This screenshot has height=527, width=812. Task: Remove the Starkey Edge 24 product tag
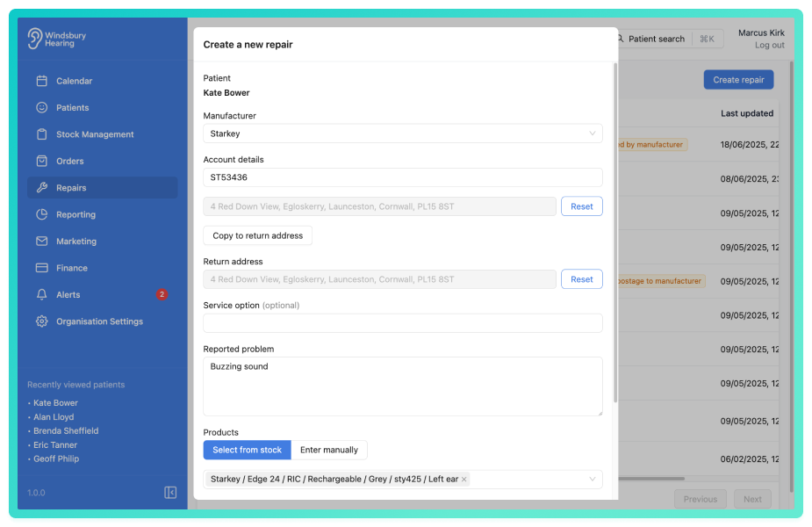[x=464, y=480]
